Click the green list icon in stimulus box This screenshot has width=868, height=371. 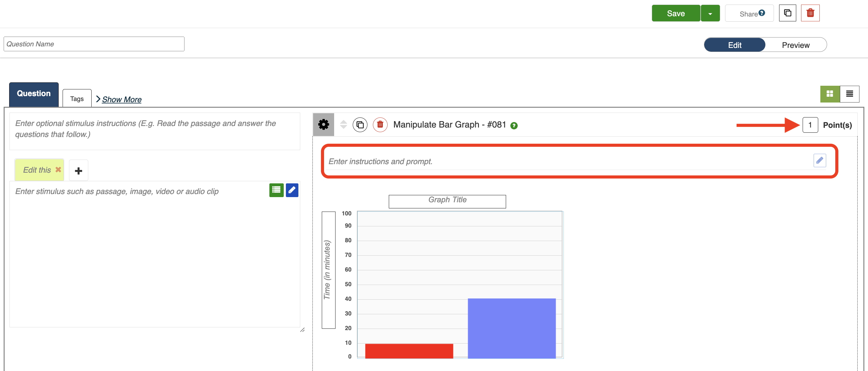[x=276, y=190]
